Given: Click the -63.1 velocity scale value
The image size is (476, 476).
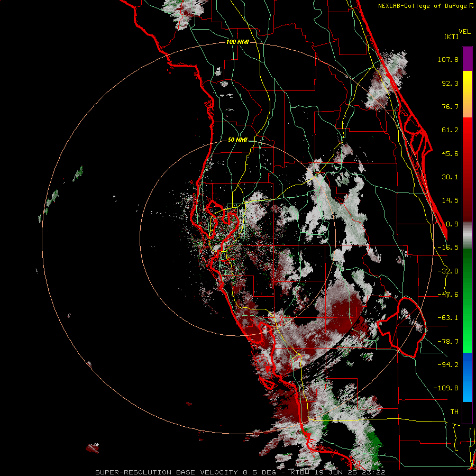Looking at the screenshot, I should 448,318.
